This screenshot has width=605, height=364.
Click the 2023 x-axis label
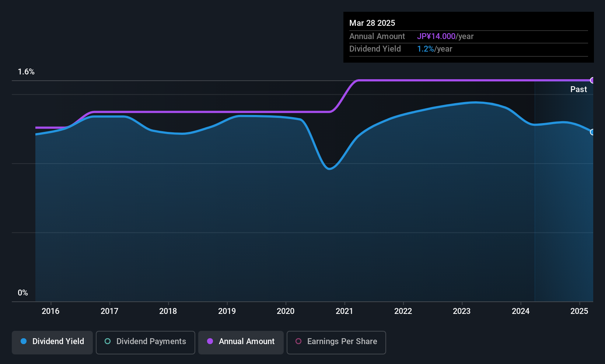point(462,311)
